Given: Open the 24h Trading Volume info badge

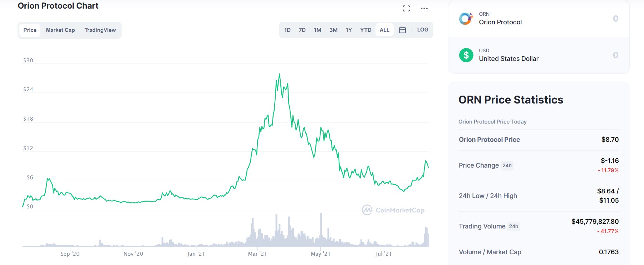Looking at the screenshot, I should point(513,226).
